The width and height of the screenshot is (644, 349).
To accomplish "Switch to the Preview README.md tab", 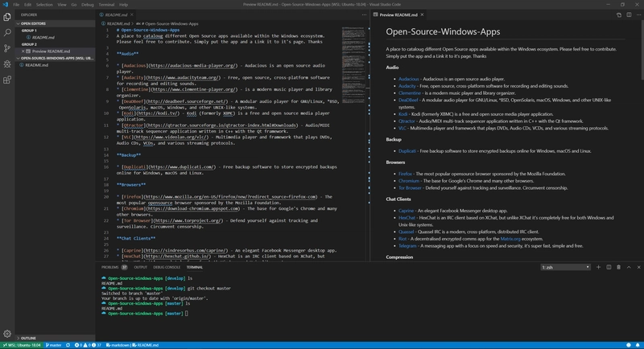I will [x=398, y=14].
